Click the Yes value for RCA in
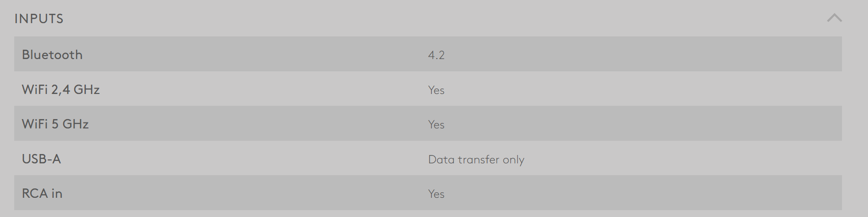The height and width of the screenshot is (217, 868). point(436,194)
